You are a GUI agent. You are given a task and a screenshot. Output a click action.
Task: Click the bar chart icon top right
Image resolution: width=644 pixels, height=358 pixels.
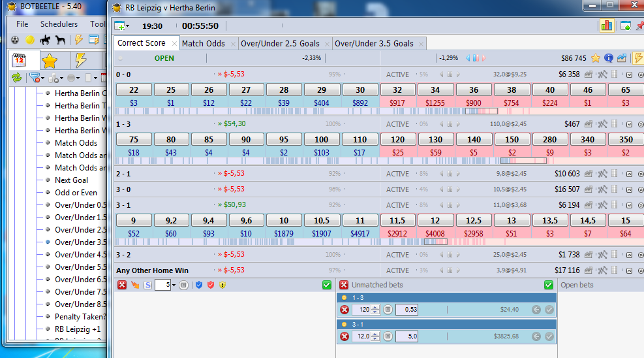(607, 25)
